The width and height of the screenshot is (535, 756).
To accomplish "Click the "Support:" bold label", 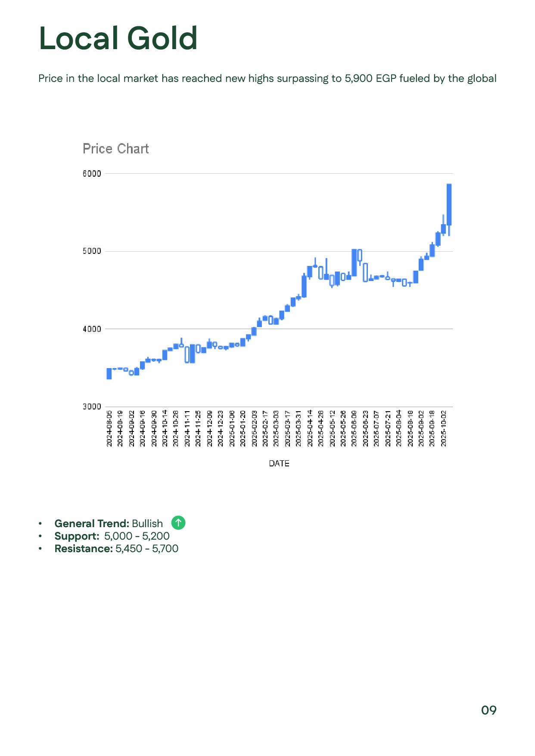I will pyautogui.click(x=77, y=536).
